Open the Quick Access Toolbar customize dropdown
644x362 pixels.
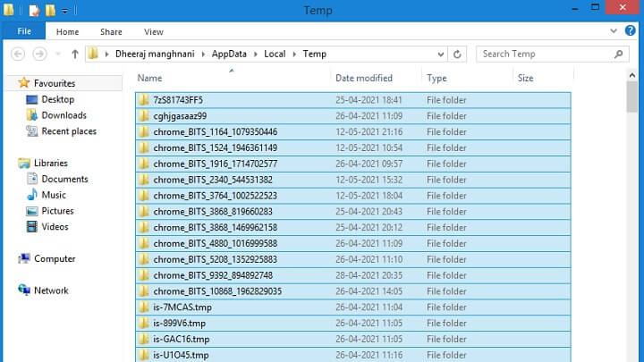pos(65,11)
